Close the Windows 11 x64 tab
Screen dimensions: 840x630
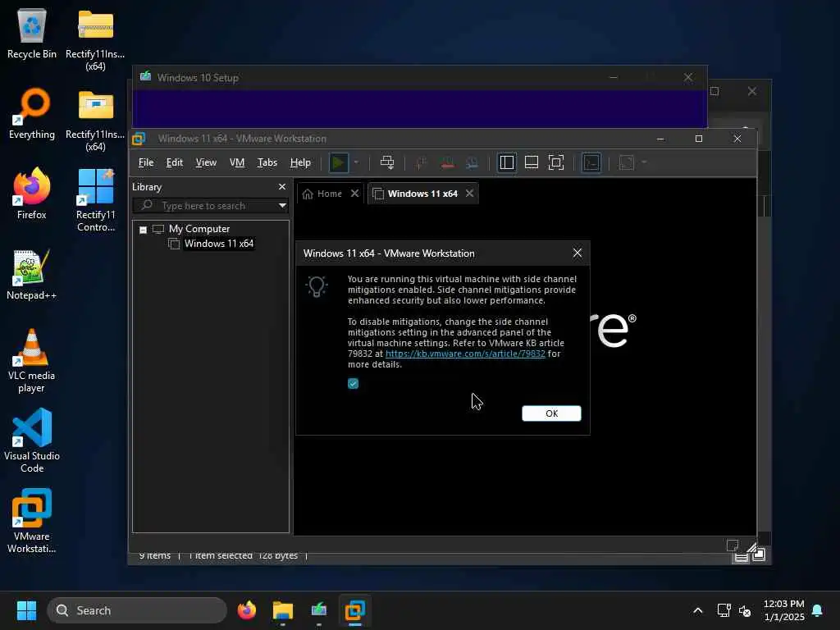tap(469, 194)
